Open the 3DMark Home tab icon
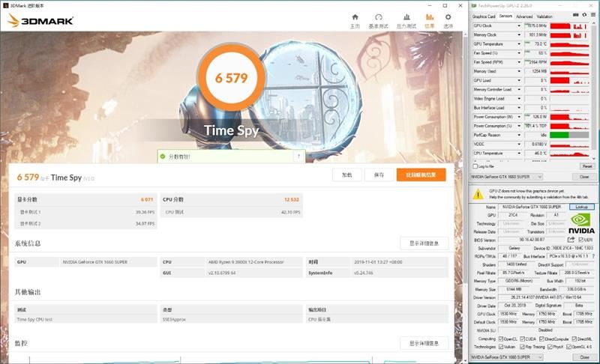This screenshot has width=600, height=364. point(355,17)
